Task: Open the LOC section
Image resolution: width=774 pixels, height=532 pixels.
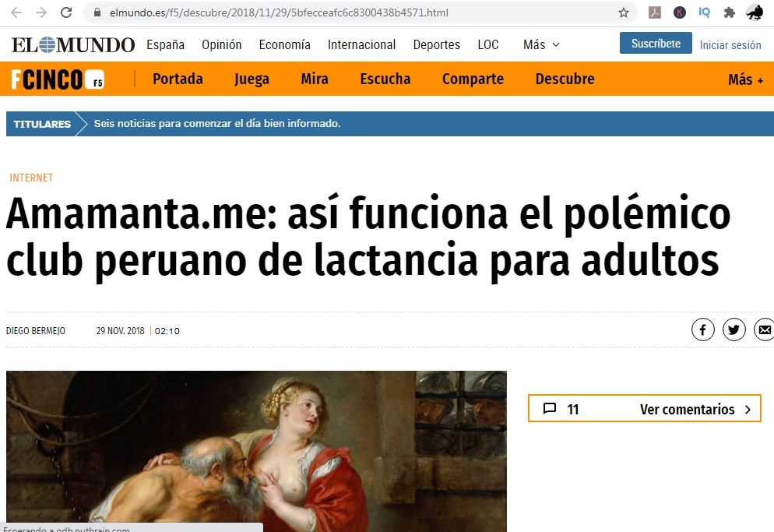Action: click(488, 45)
